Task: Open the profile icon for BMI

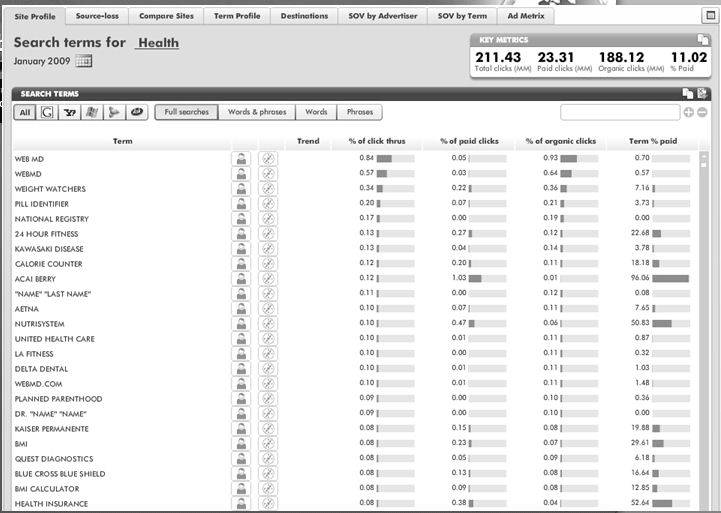Action: click(241, 444)
